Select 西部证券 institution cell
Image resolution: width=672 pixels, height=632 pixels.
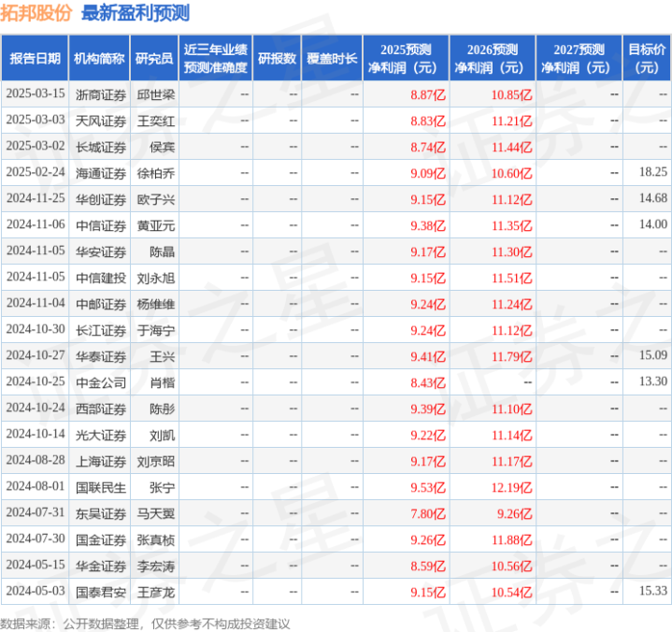coord(101,409)
